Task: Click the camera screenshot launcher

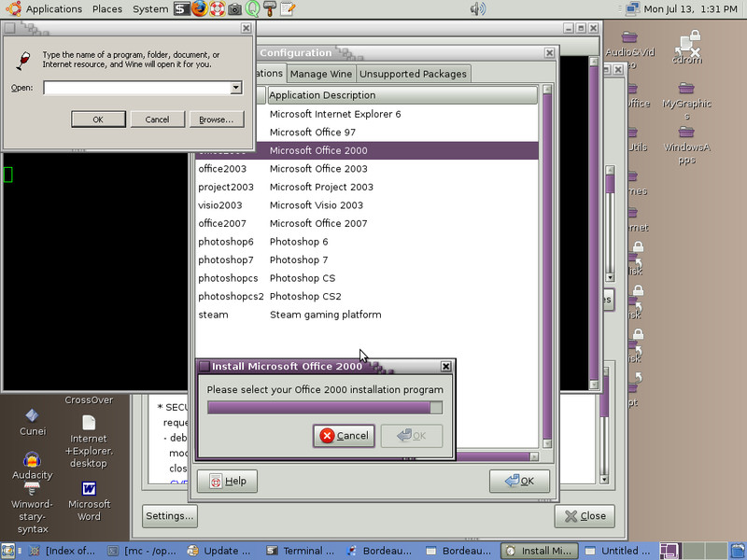Action: click(234, 8)
